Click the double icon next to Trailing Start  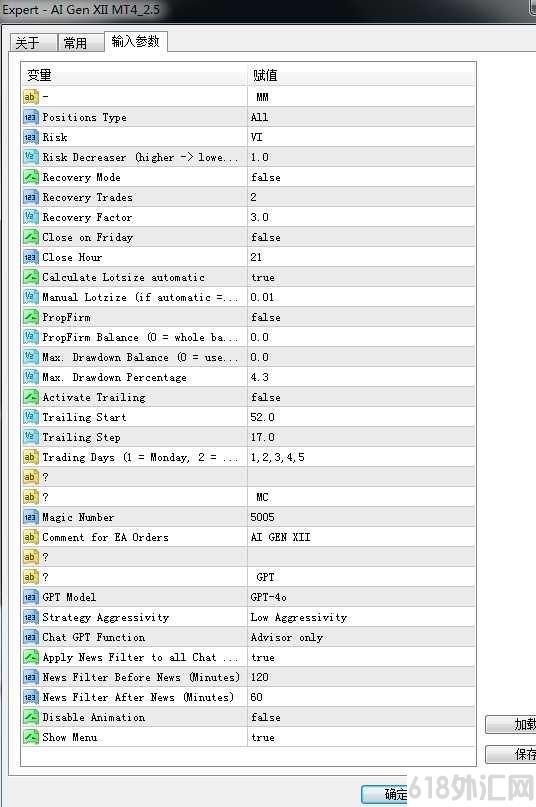coord(30,417)
